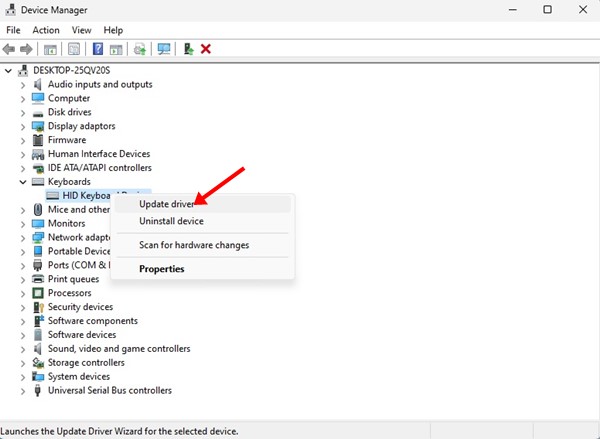The width and height of the screenshot is (600, 439).
Task: Select the DESKTOP-25QV20S computer name
Action: click(72, 70)
